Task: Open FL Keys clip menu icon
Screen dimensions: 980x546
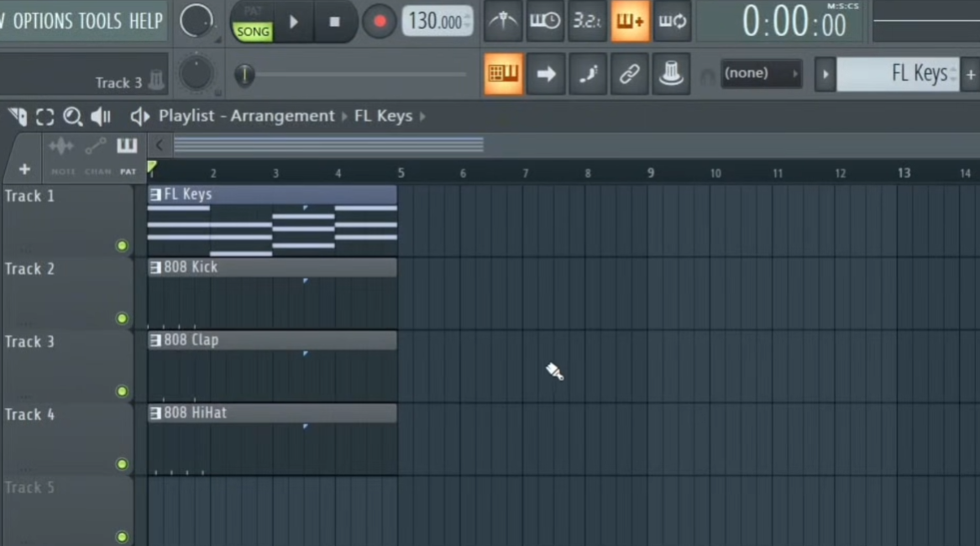Action: (155, 195)
